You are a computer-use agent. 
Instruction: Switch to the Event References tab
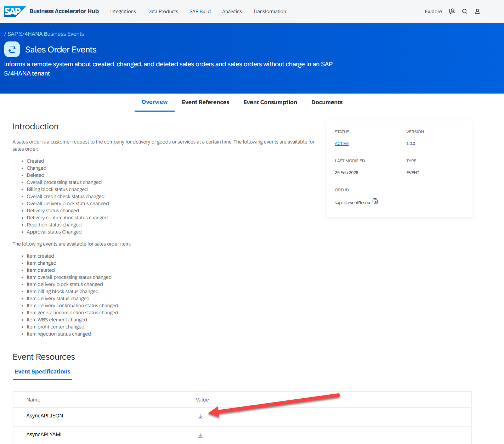point(205,102)
